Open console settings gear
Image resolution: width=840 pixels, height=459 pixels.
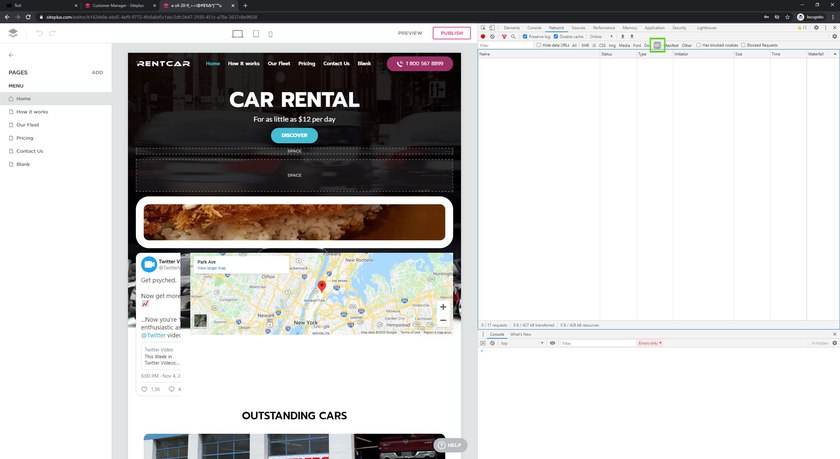pos(835,343)
